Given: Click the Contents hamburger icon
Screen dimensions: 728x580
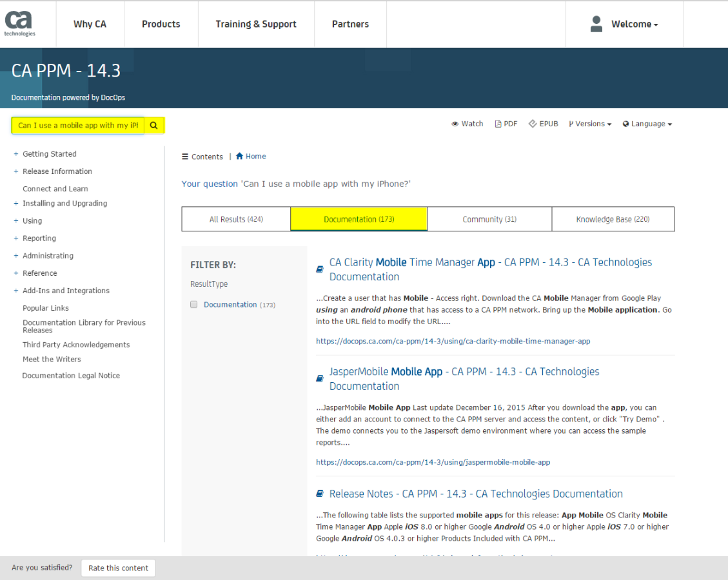Looking at the screenshot, I should coord(185,157).
